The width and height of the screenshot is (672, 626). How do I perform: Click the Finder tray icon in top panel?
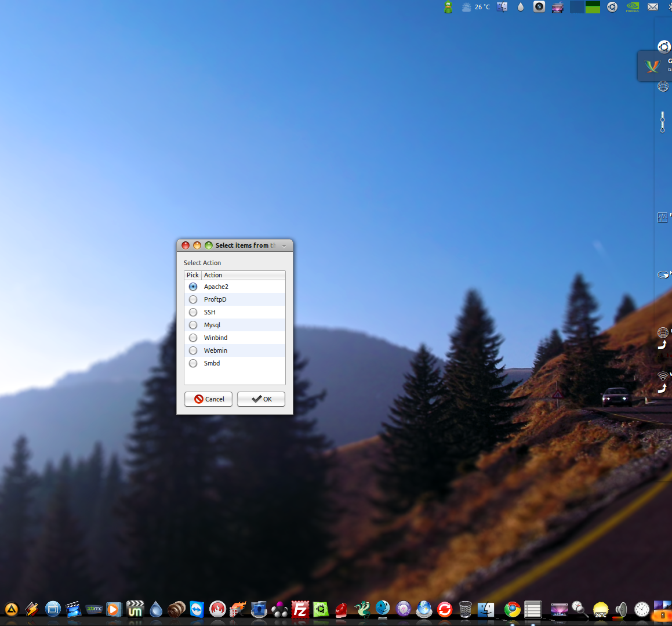pos(502,8)
